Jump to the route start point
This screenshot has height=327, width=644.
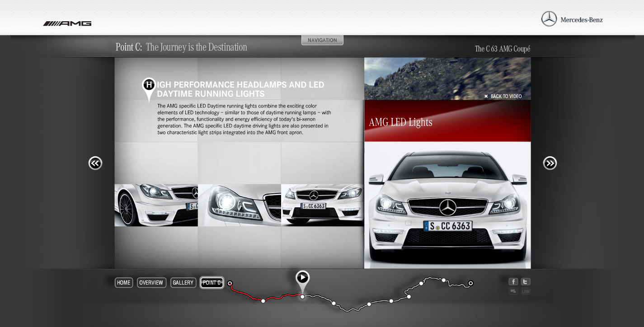coord(230,284)
